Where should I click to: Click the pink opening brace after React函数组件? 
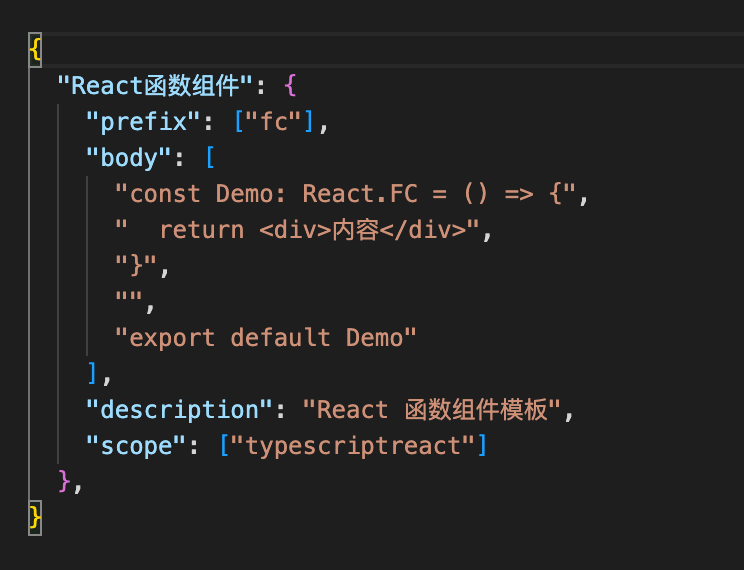pos(291,86)
